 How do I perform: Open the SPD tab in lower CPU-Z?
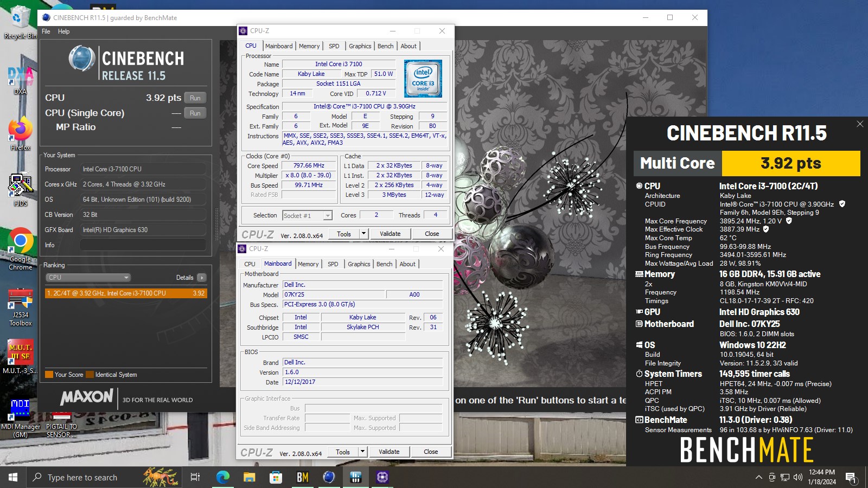(x=333, y=264)
